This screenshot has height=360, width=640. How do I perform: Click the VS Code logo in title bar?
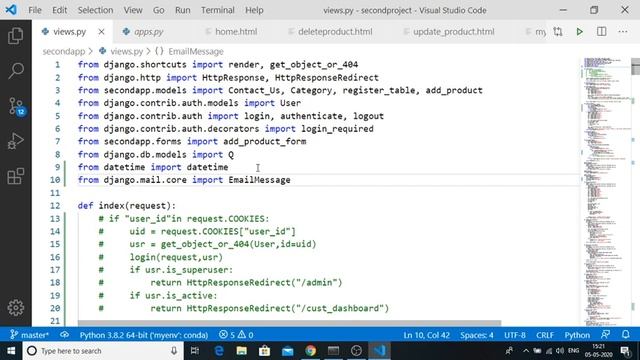pyautogui.click(x=11, y=10)
